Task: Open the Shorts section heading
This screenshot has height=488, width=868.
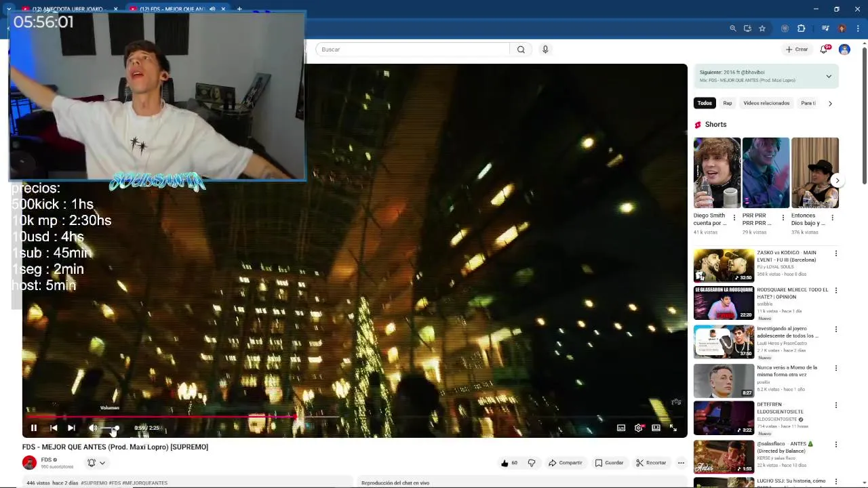Action: tap(715, 125)
